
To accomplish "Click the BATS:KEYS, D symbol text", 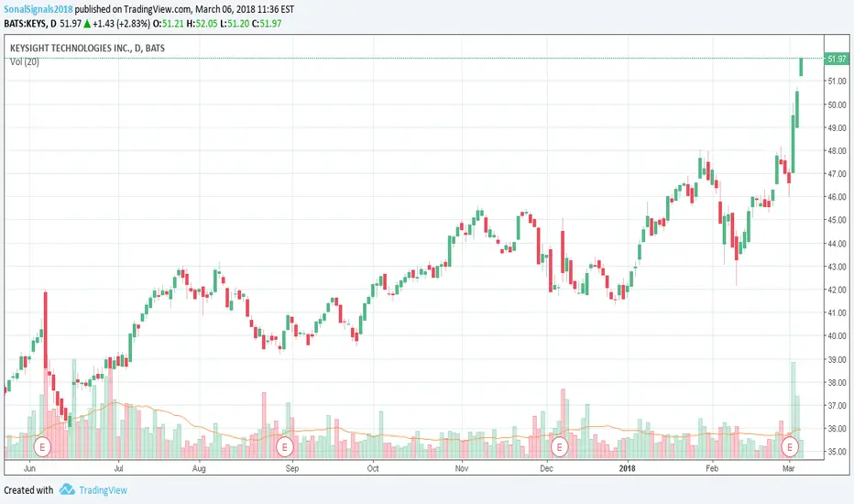I will (30, 24).
